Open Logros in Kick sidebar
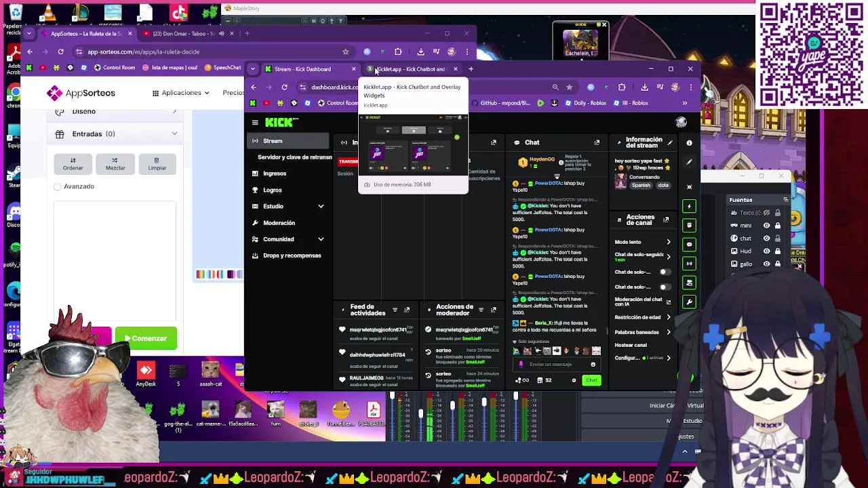 tap(273, 190)
